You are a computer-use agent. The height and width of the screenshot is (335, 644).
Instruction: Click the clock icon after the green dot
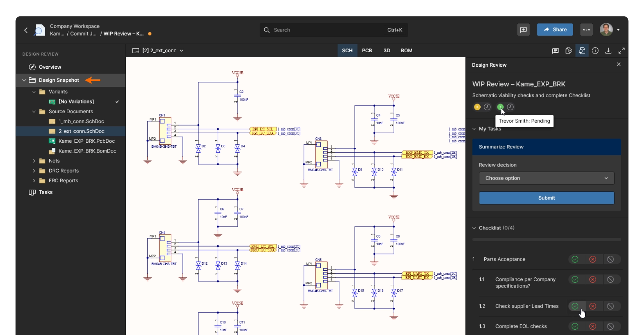tap(510, 107)
